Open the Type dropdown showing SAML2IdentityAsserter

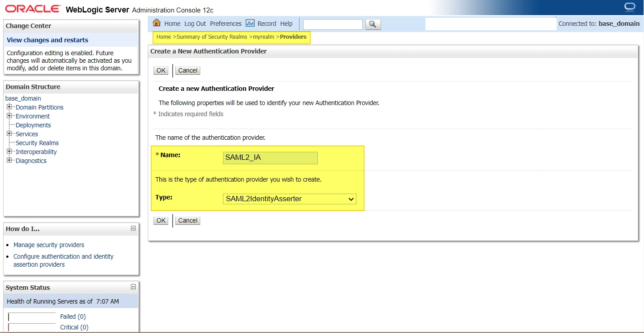tap(289, 199)
